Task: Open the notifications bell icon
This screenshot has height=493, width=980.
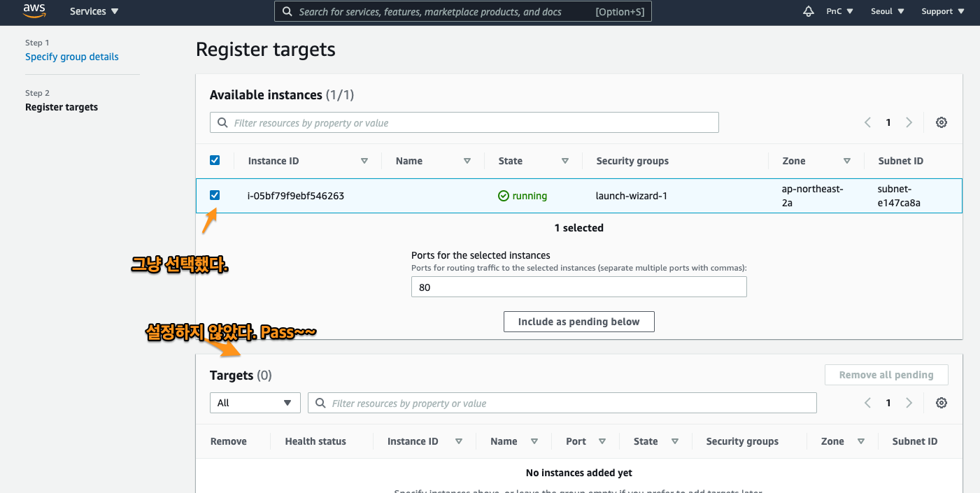Action: pos(809,12)
